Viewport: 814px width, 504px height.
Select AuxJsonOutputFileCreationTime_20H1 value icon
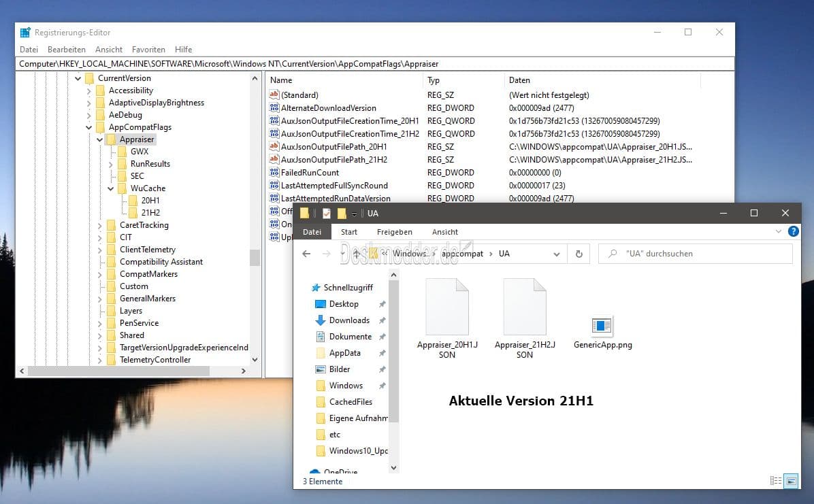(x=274, y=120)
